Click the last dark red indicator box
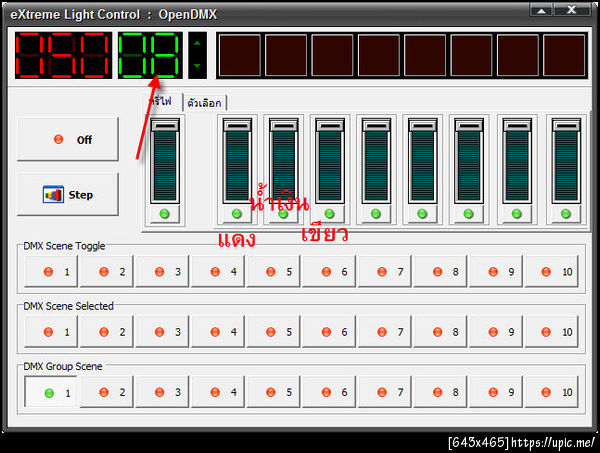This screenshot has width=600, height=453. point(564,55)
